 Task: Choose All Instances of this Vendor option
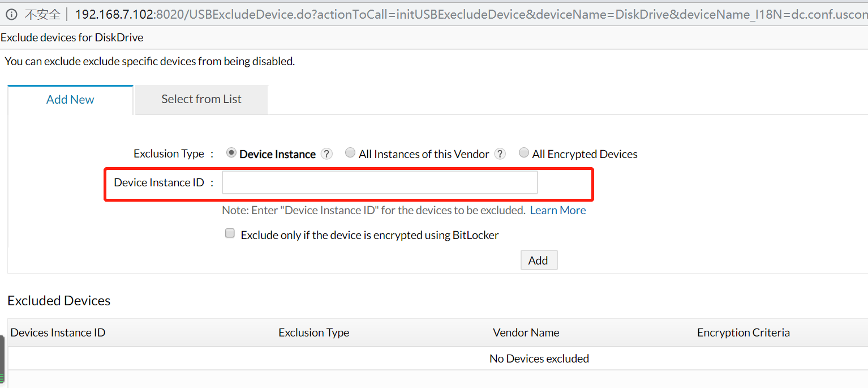350,153
